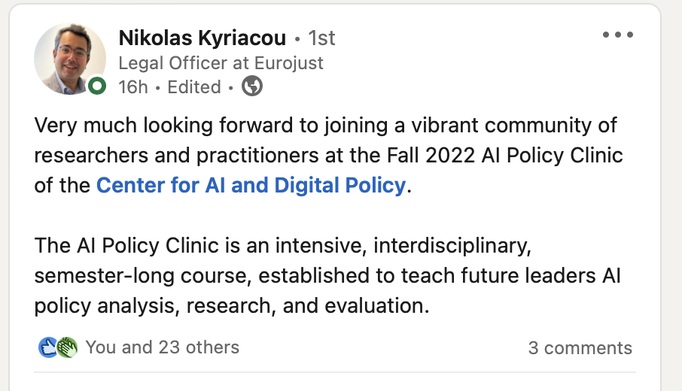Viewport: 682px width, 391px height.
Task: Open the Nikolas Kyriacou name link
Action: (x=202, y=38)
